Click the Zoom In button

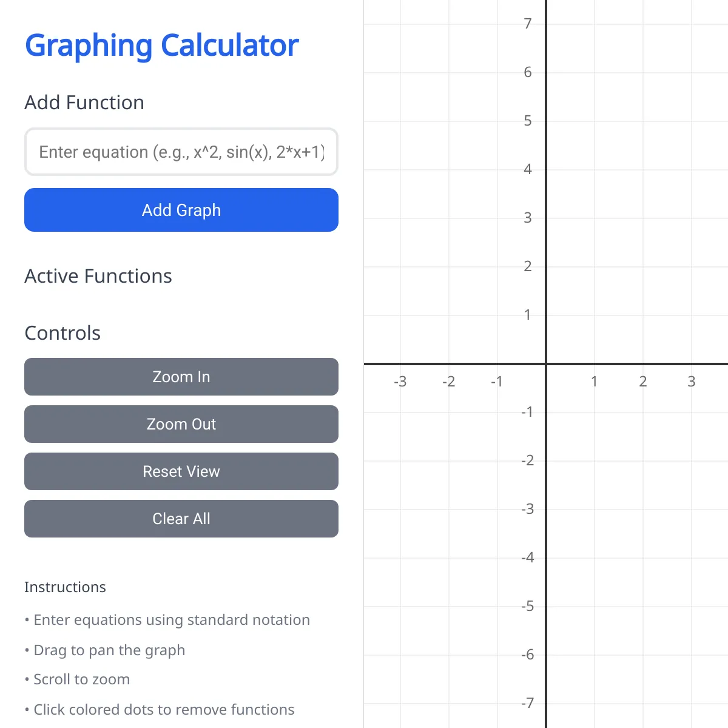coord(181,377)
